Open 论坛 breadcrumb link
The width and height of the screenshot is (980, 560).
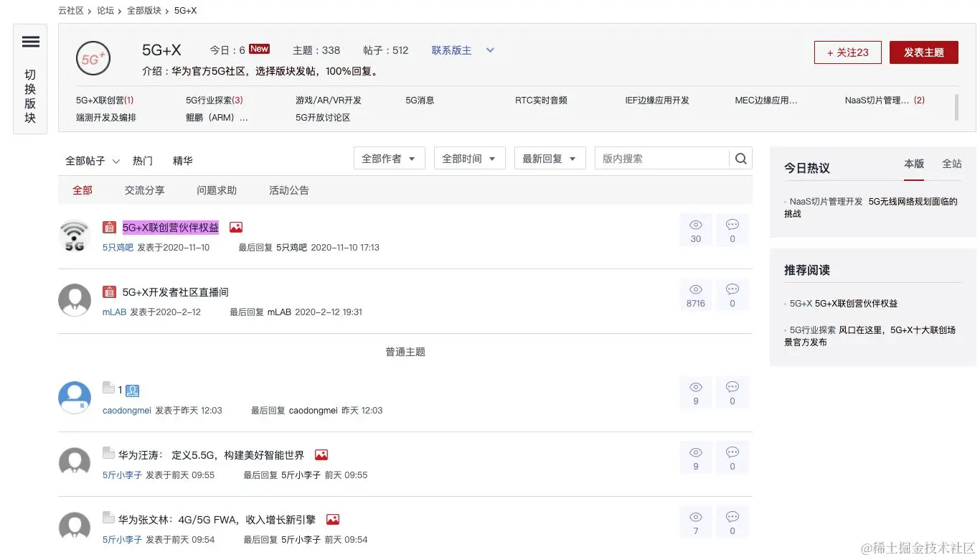pyautogui.click(x=105, y=11)
